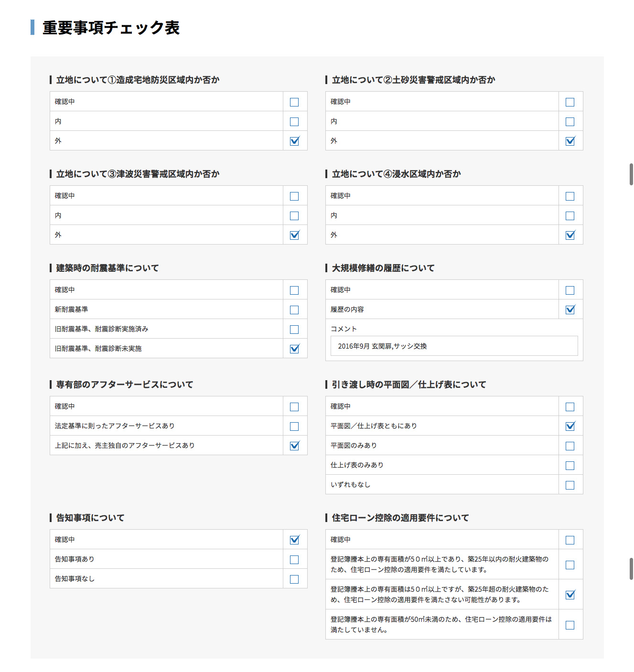The width and height of the screenshot is (634, 672).
Task: Uncheck 履歴の内容 checkbox
Action: pos(570,310)
